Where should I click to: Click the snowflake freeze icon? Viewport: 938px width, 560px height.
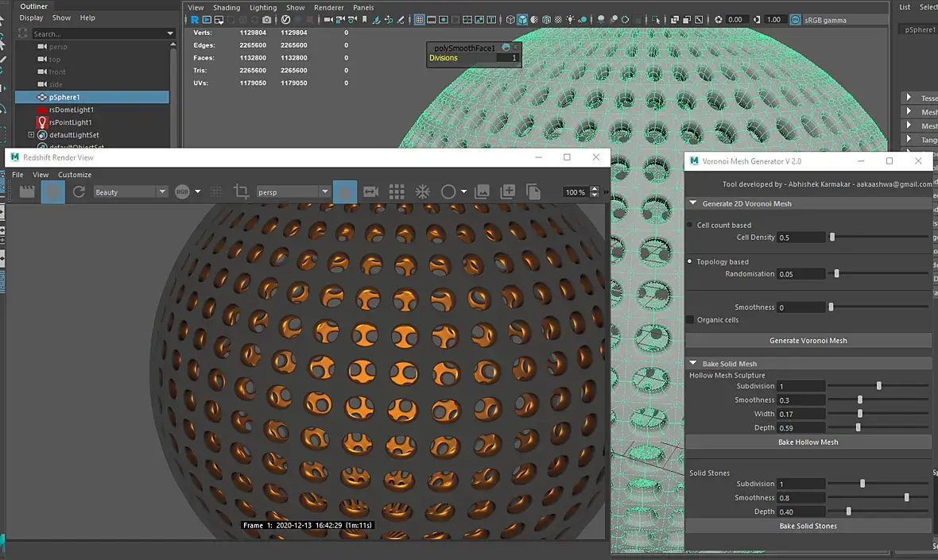click(x=423, y=191)
